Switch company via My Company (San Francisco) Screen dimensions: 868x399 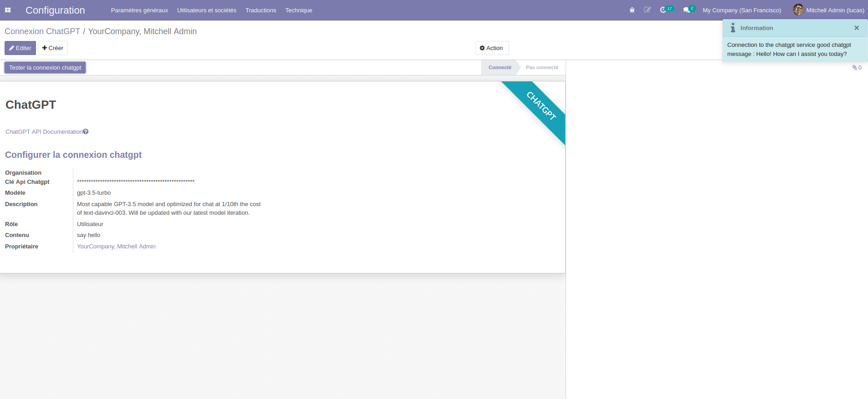[x=742, y=10]
